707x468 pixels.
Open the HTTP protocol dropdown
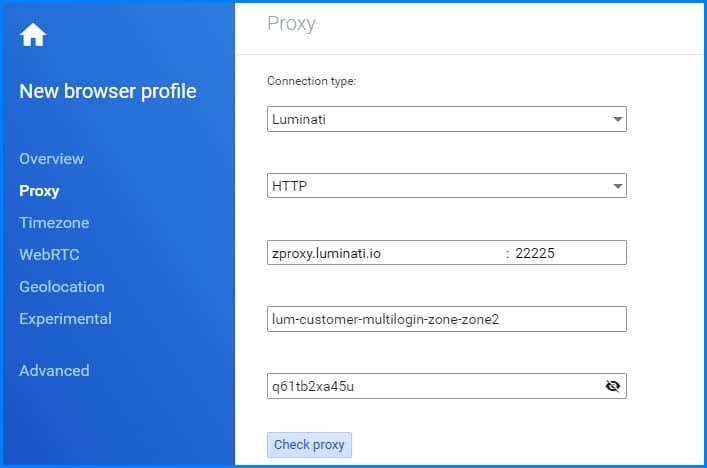pos(446,185)
